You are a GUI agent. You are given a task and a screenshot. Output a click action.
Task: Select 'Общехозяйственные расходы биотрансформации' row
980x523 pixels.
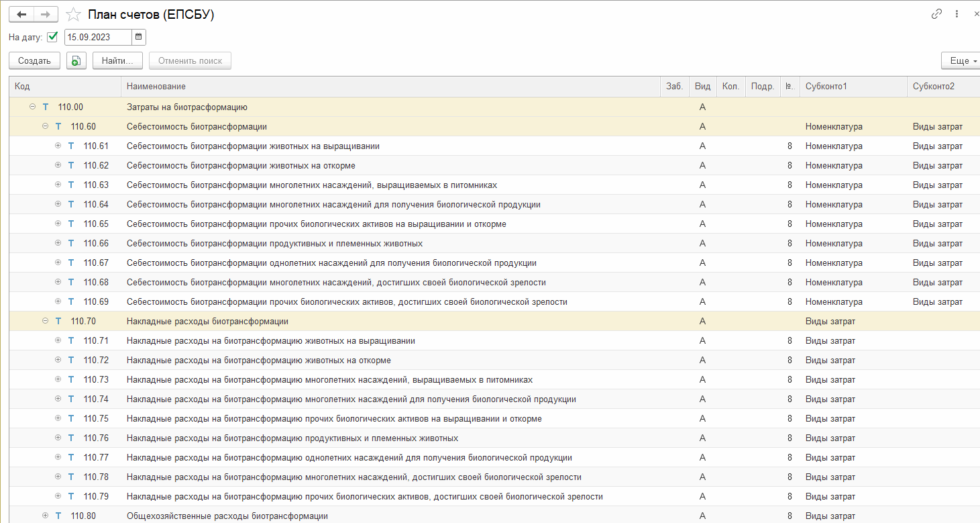(494, 516)
